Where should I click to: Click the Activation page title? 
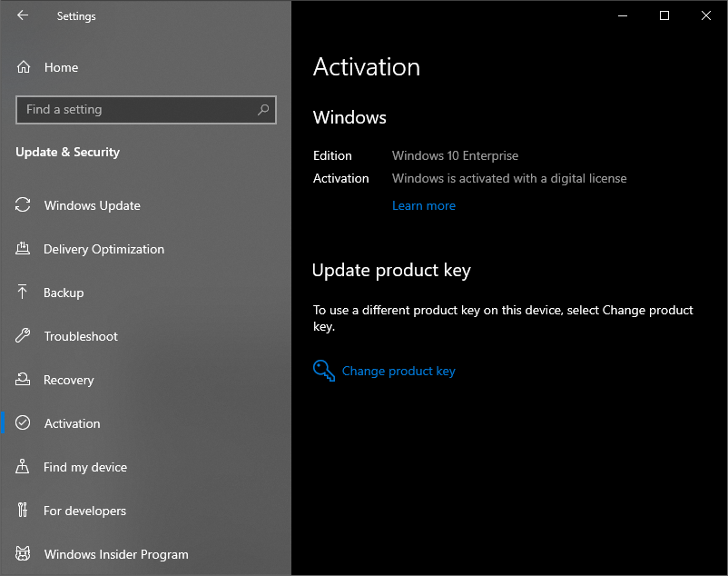(x=367, y=67)
